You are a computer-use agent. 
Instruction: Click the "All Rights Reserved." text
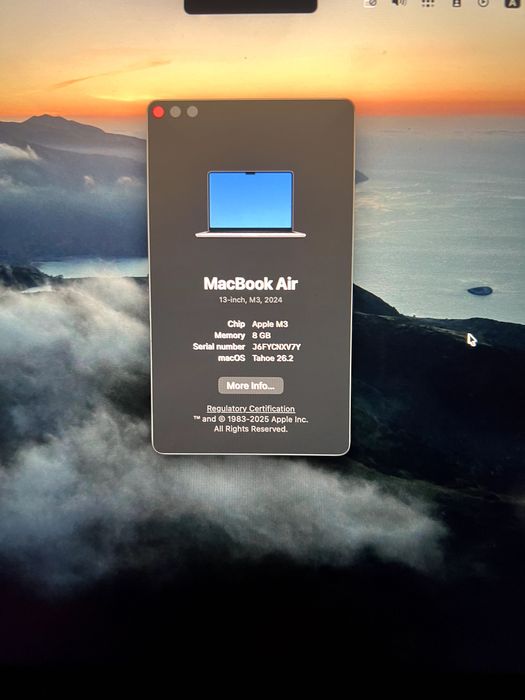(250, 429)
